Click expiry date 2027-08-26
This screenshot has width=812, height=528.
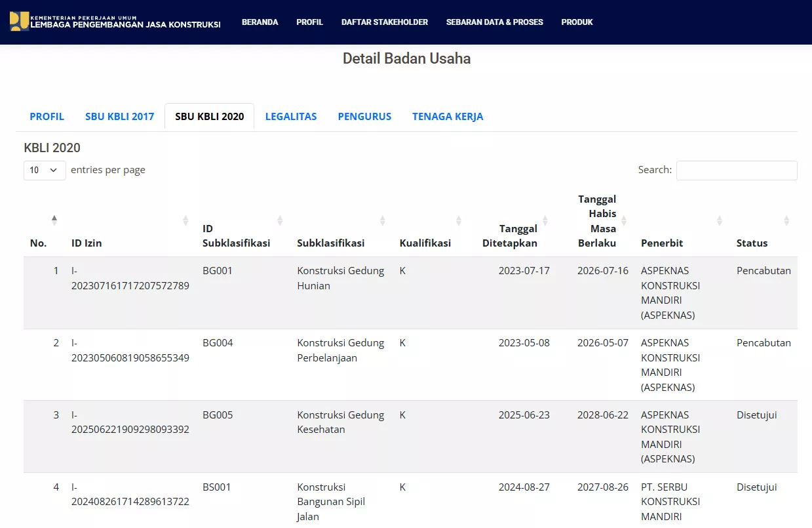(603, 487)
